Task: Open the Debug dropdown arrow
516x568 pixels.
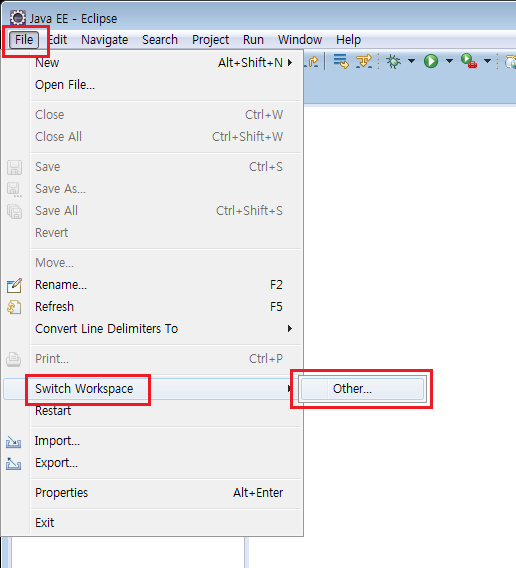Action: (x=411, y=61)
